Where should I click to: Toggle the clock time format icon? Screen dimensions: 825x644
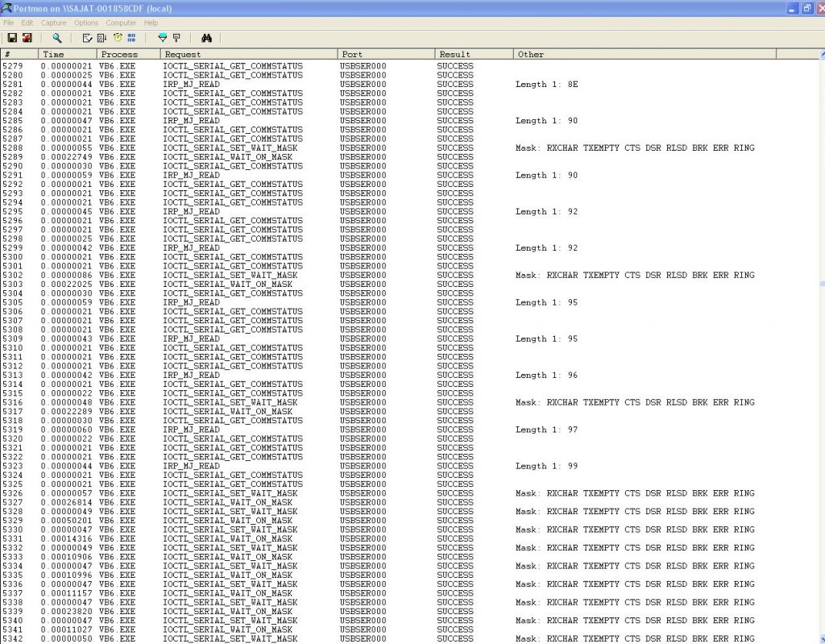click(118, 38)
